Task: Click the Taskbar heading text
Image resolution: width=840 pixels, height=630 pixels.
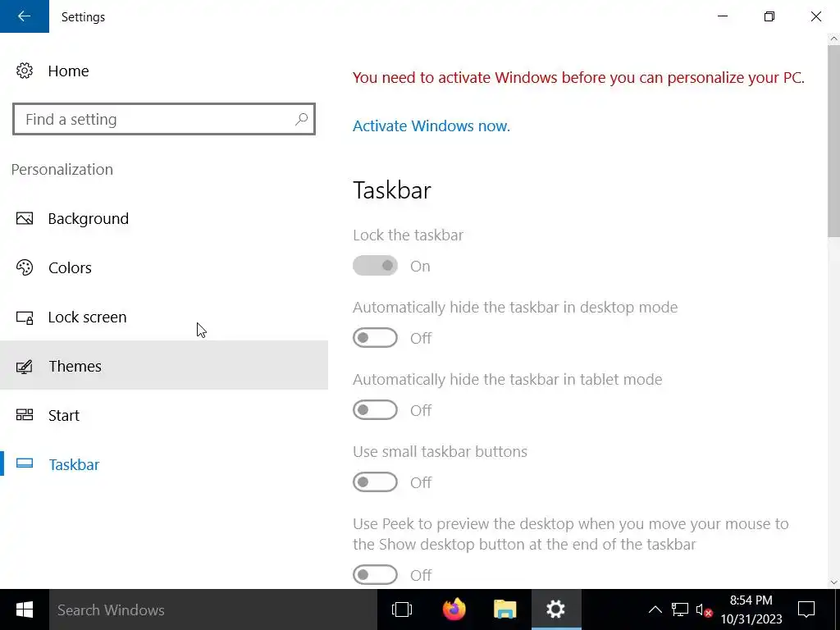Action: coord(392,190)
